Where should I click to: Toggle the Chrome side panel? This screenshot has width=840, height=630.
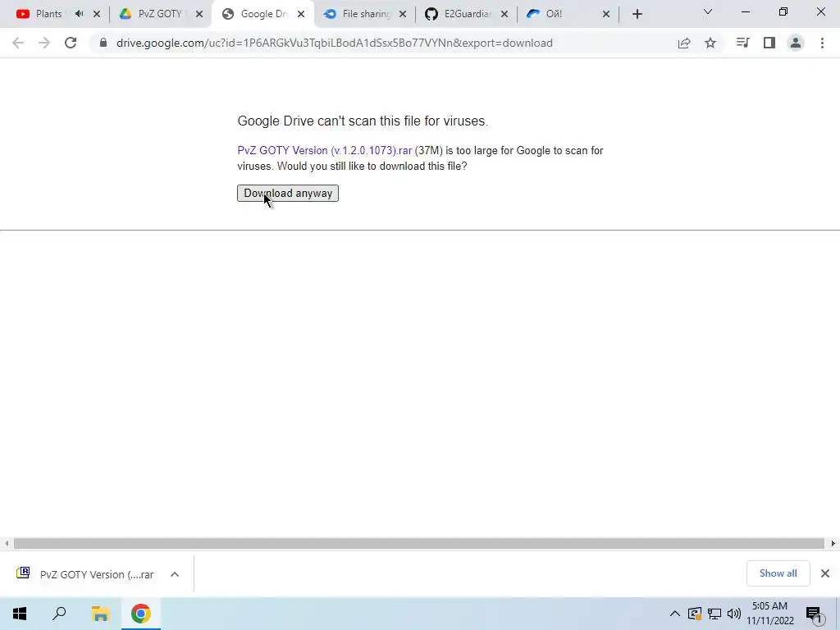[x=769, y=43]
